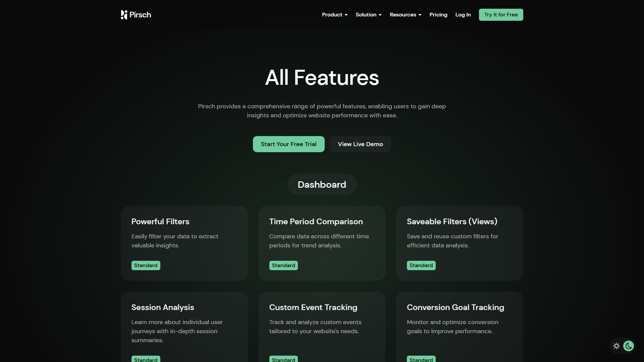
Task: Click 'Save and reuse custom filters' description
Action: 452,241
